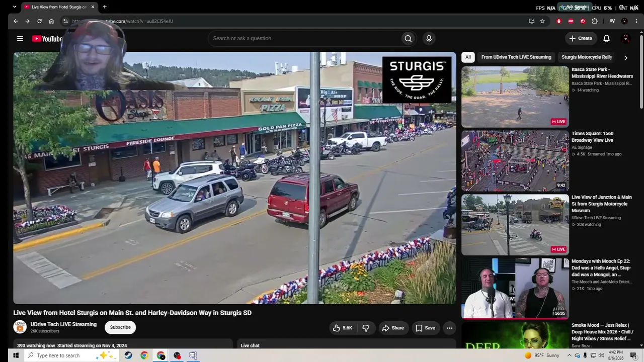Click the search magnifier button
This screenshot has width=644, height=362.
pyautogui.click(x=408, y=38)
